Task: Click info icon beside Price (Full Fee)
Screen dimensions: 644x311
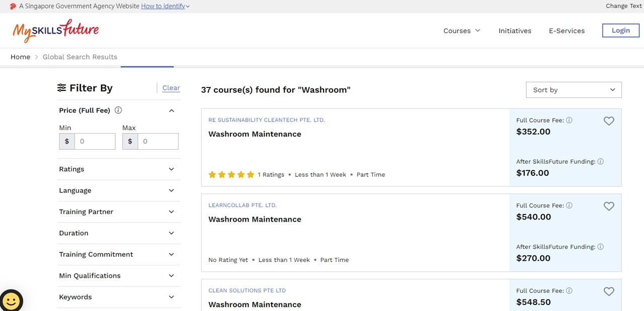Action: click(118, 111)
